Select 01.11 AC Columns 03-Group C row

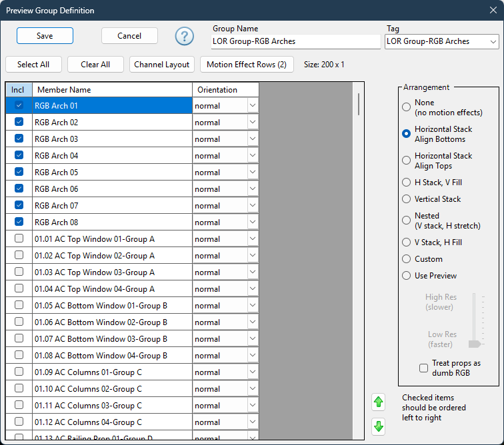(x=112, y=405)
